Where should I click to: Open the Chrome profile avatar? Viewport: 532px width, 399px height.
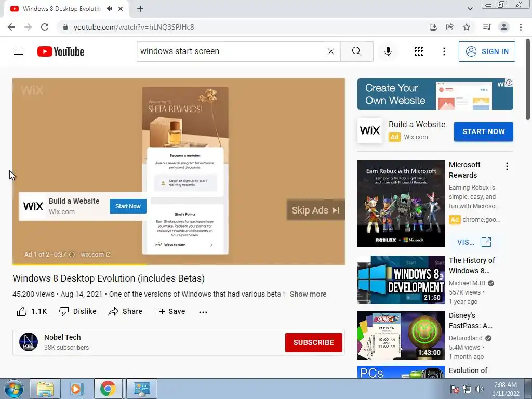click(x=504, y=27)
